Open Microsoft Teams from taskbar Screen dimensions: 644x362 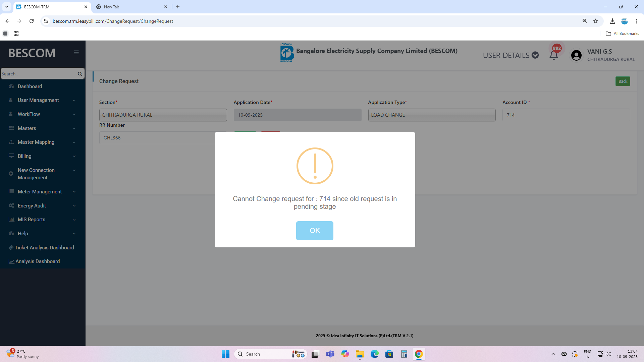coord(330,354)
